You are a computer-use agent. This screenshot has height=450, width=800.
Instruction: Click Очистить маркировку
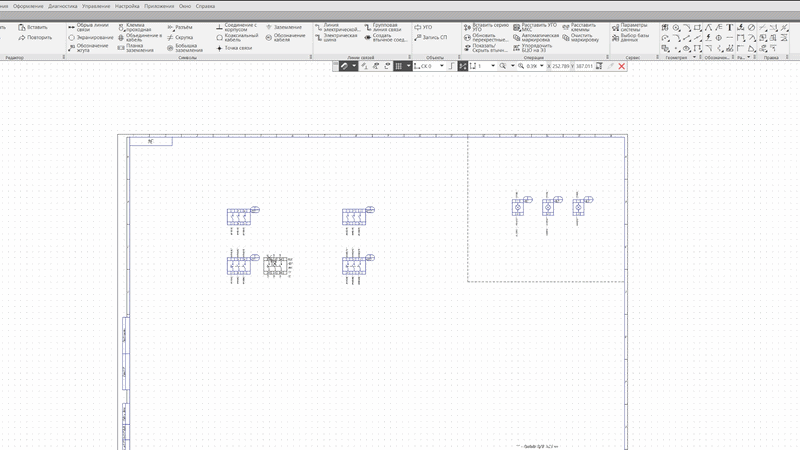click(x=581, y=38)
